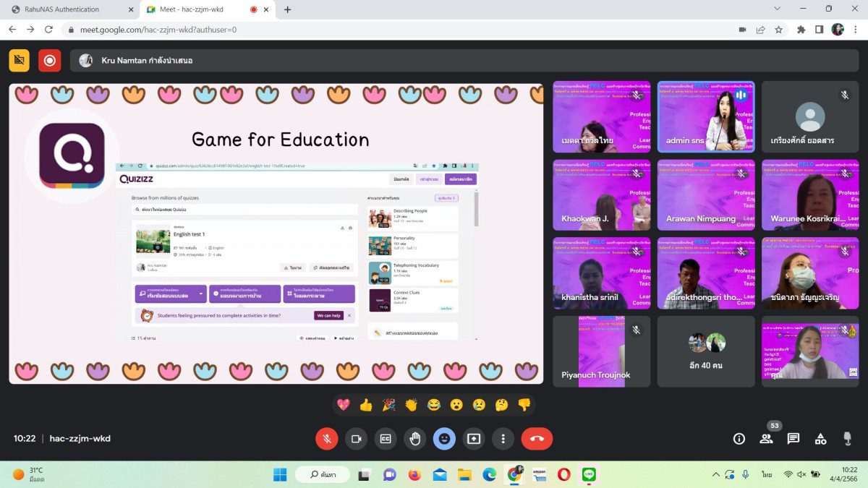Send the clapping hands reaction
Image resolution: width=868 pixels, height=488 pixels.
(x=411, y=405)
